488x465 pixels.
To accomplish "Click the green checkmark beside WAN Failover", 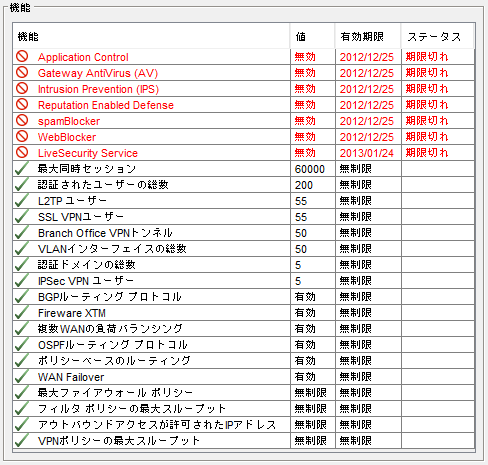I will tap(22, 376).
